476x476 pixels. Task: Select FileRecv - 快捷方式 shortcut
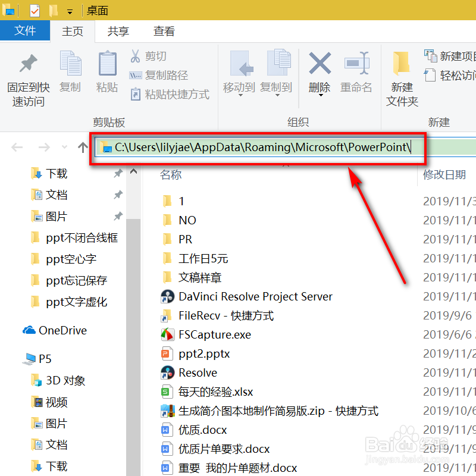click(217, 316)
